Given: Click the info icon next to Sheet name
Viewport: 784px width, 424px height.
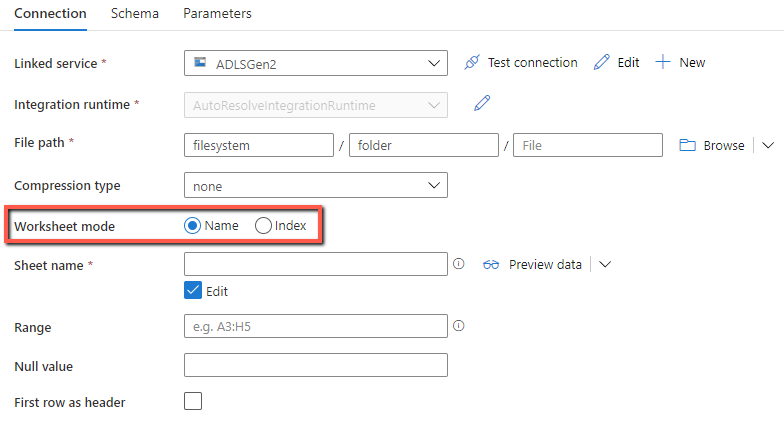Looking at the screenshot, I should (459, 265).
